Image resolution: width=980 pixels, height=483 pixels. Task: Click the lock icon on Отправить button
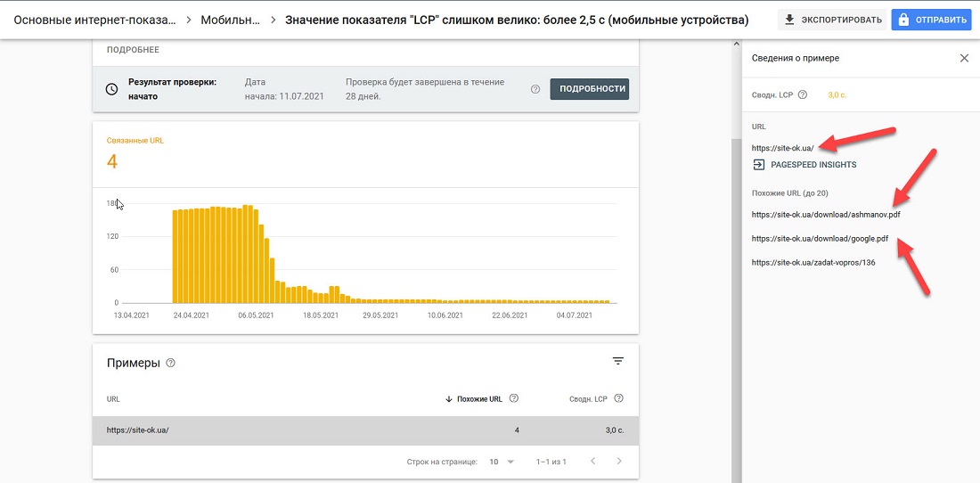point(902,20)
